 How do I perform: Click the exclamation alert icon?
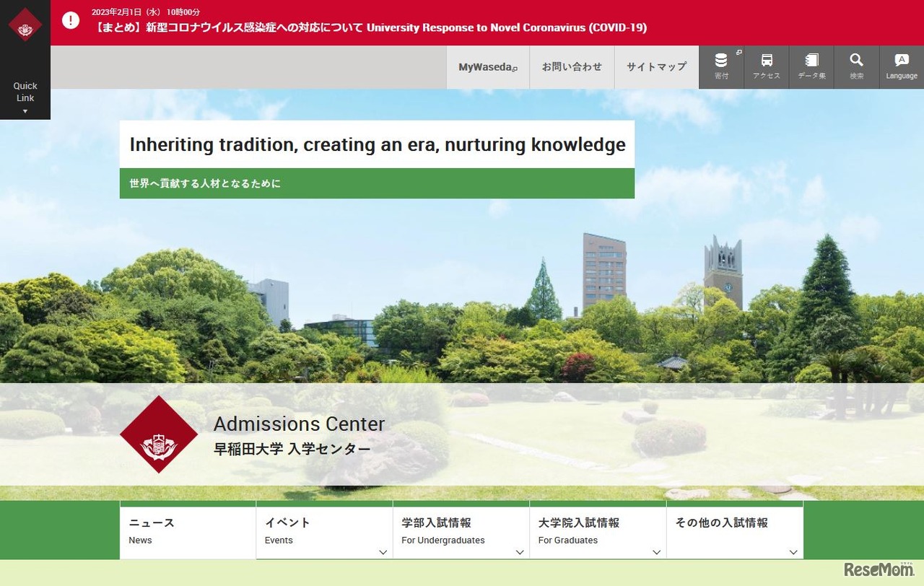(70, 20)
